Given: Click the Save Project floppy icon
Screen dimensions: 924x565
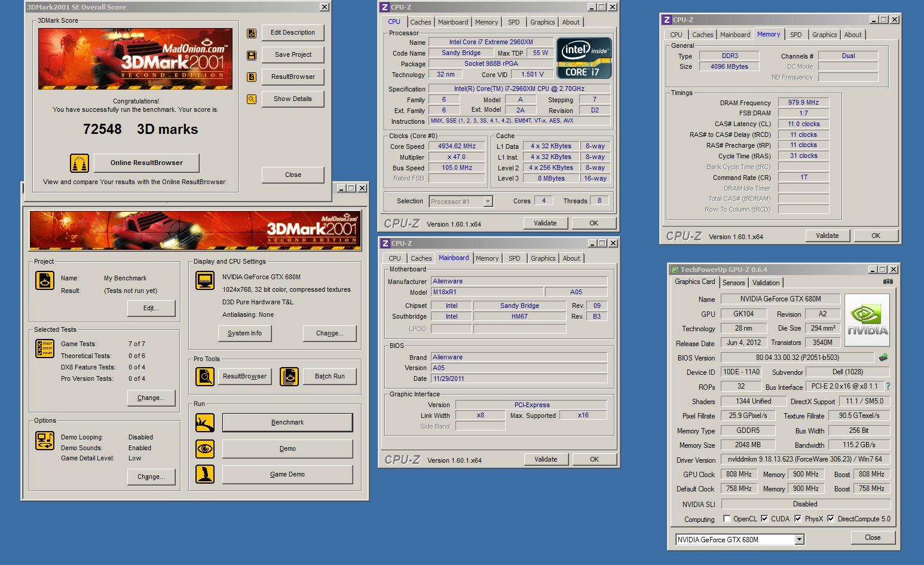Looking at the screenshot, I should 252,55.
